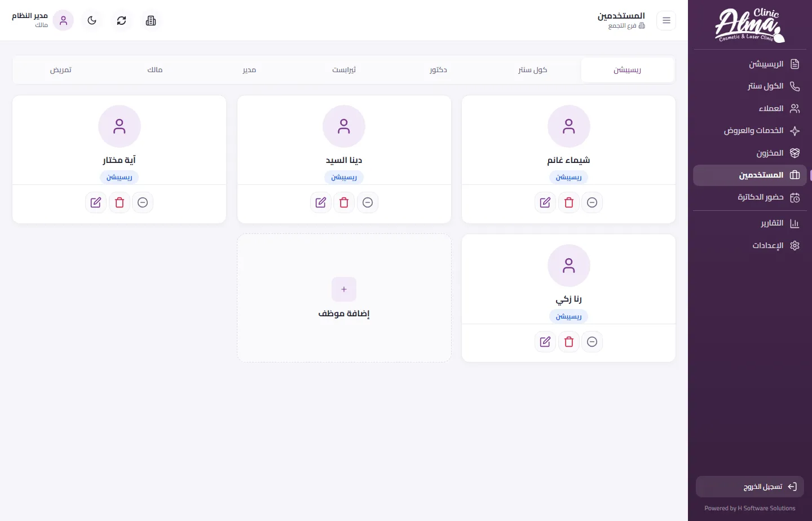Deactivate employee شيماء غانم with minus icon
The height and width of the screenshot is (521, 812).
pos(592,202)
